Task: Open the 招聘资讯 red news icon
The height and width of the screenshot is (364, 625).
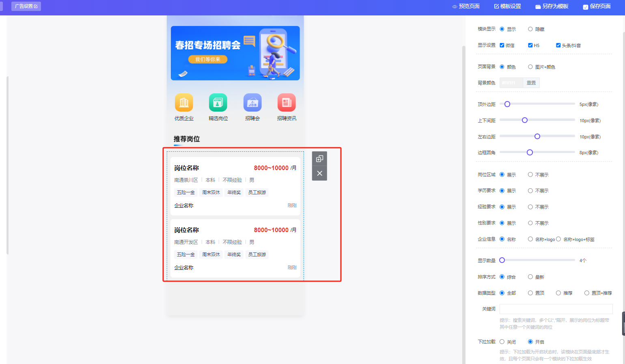Action: pyautogui.click(x=287, y=103)
